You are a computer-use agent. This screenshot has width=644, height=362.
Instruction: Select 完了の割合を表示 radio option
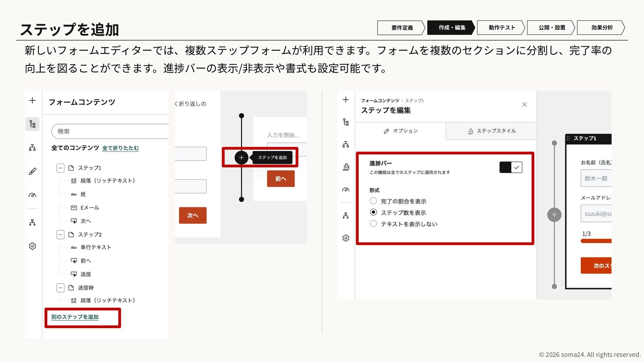(373, 201)
